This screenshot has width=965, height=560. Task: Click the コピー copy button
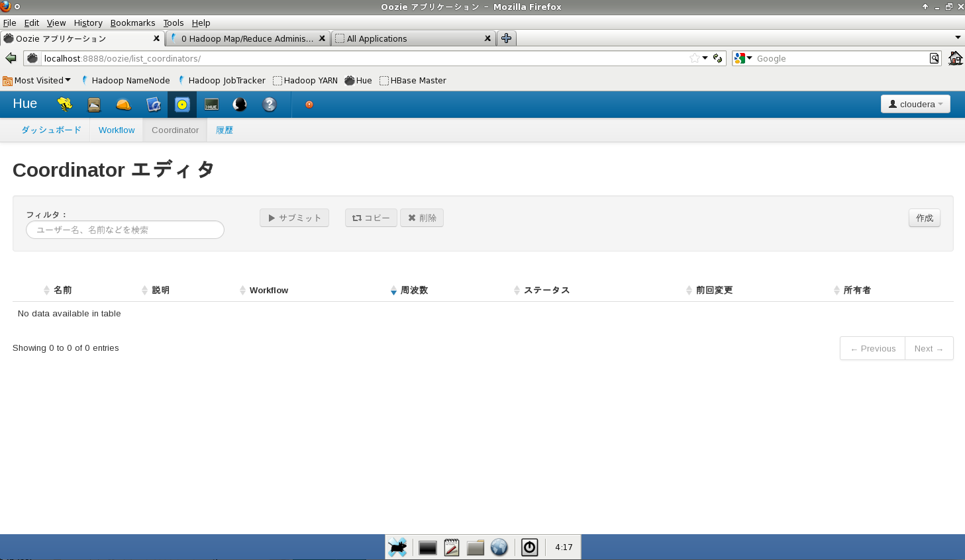click(371, 218)
